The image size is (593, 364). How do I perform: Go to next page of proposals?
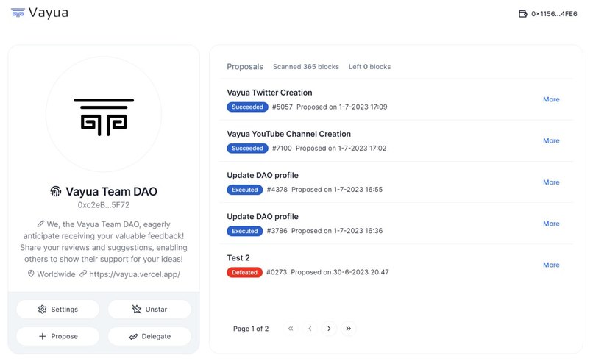click(329, 329)
